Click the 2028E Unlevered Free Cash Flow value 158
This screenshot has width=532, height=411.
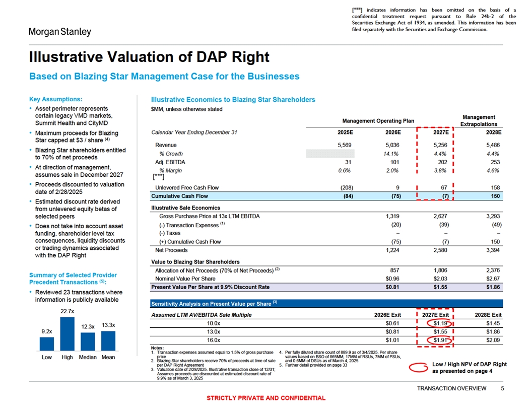click(x=495, y=187)
